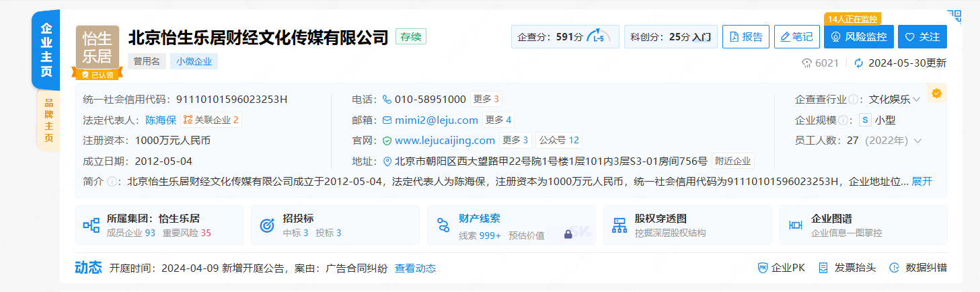This screenshot has width=980, height=292.
Task: Click 线索 999+ count
Action: tap(480, 235)
